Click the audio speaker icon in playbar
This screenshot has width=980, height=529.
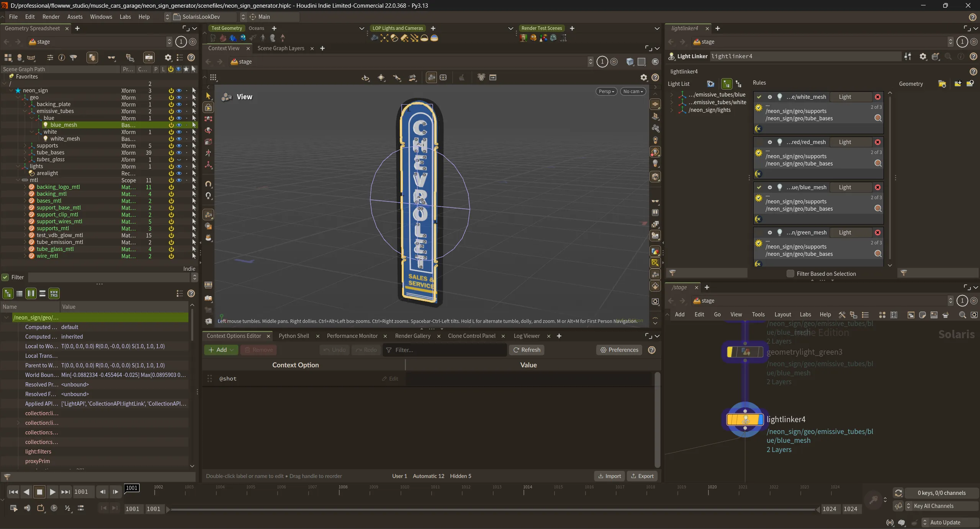27,508
